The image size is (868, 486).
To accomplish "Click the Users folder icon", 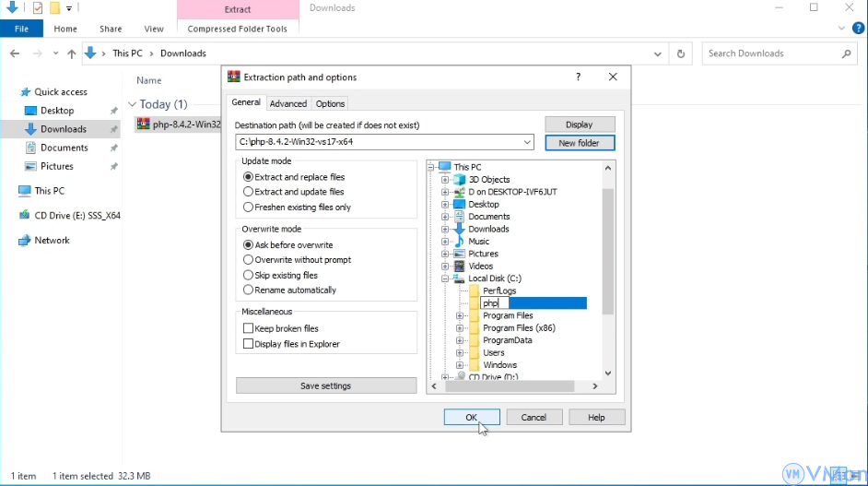I will coord(474,353).
